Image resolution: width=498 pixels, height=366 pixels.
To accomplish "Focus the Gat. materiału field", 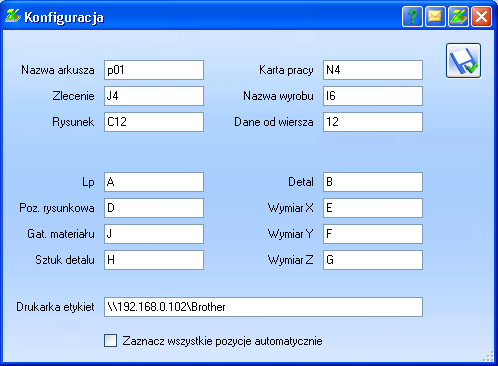I will click(x=154, y=234).
